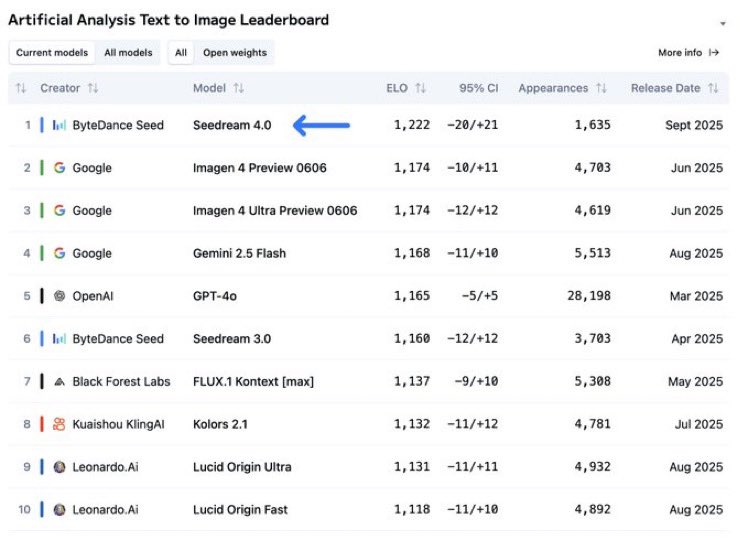The height and width of the screenshot is (540, 748).
Task: Click the Black Forest Labs logo
Action: click(59, 382)
